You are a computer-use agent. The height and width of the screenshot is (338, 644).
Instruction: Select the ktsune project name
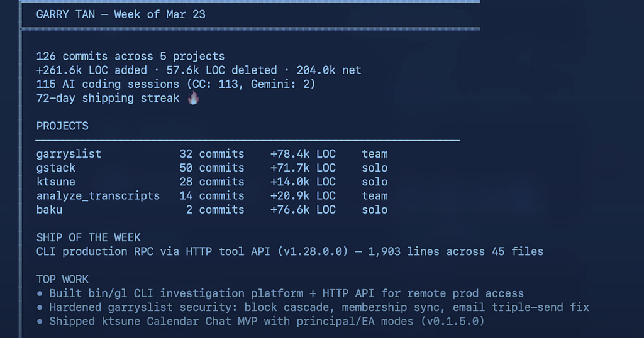point(56,182)
